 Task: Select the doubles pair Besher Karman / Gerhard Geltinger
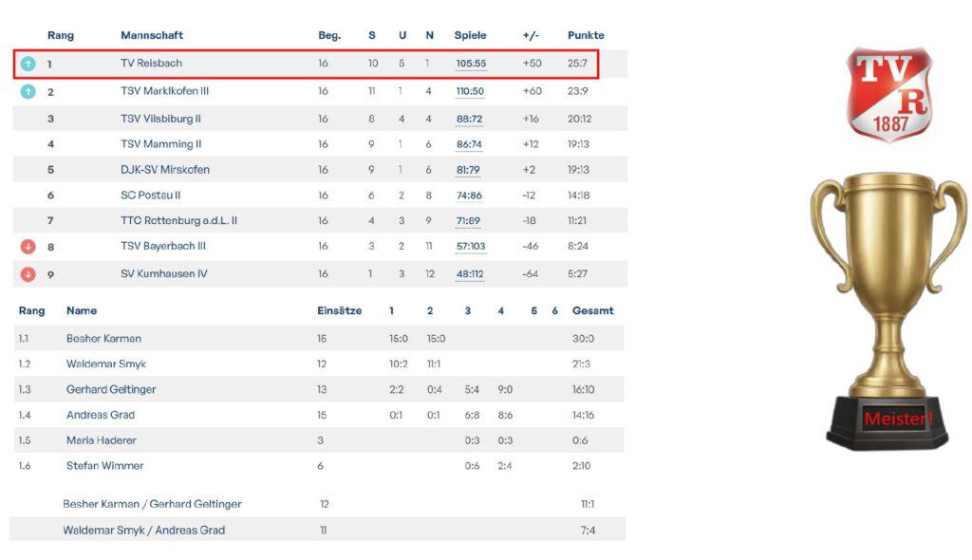point(152,504)
